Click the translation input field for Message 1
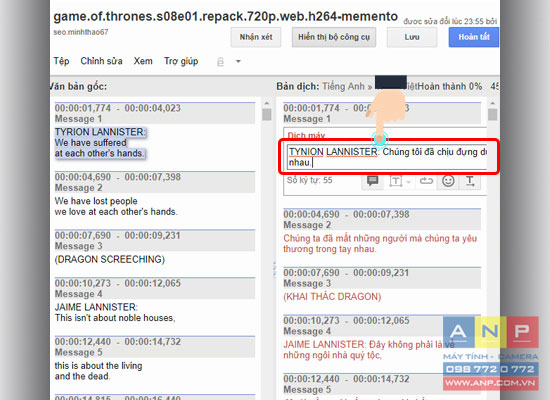This screenshot has width=550, height=400. 387,157
